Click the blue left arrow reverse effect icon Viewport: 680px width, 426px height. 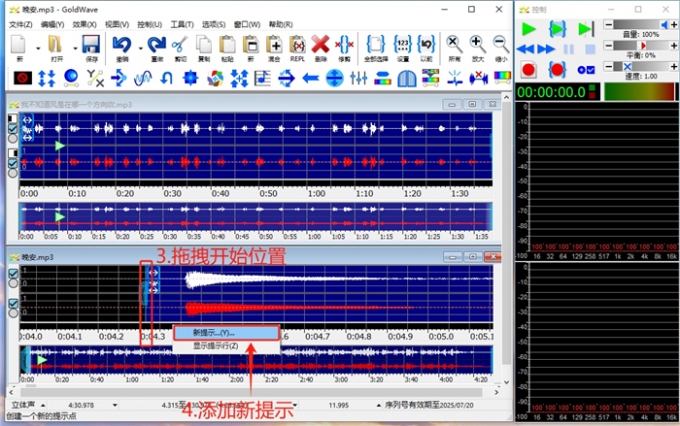pyautogui.click(x=311, y=78)
